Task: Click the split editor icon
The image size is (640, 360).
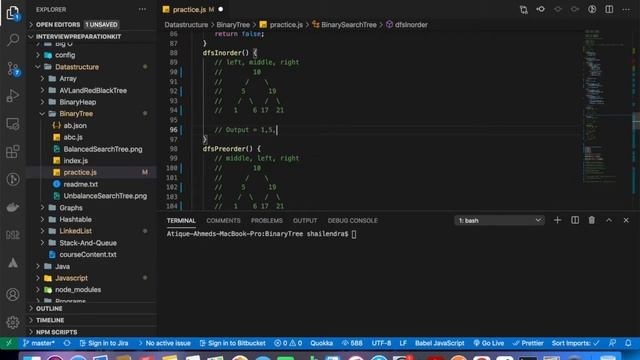Action: [609, 9]
